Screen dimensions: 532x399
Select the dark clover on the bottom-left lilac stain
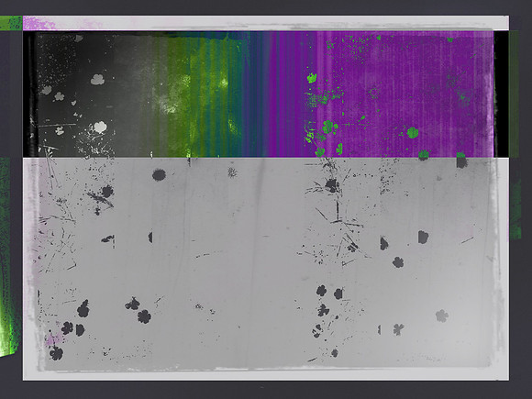pos(56,353)
